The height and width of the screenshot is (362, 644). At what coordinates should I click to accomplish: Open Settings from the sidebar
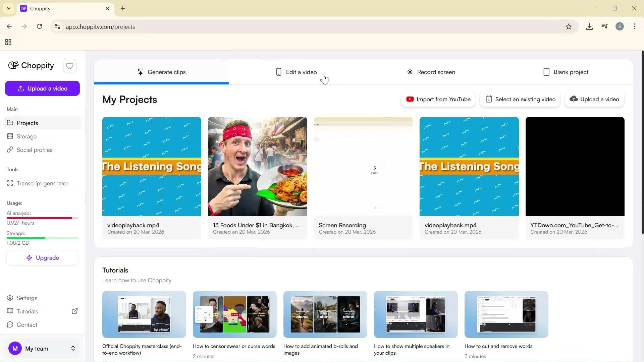(26, 298)
